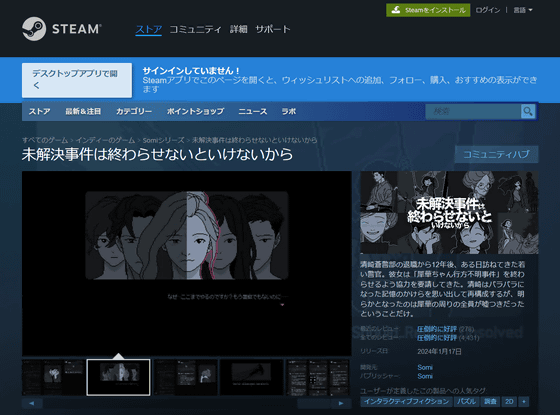This screenshot has height=415, width=560.
Task: Click the サインインしていません！ heading
Action: click(x=191, y=70)
